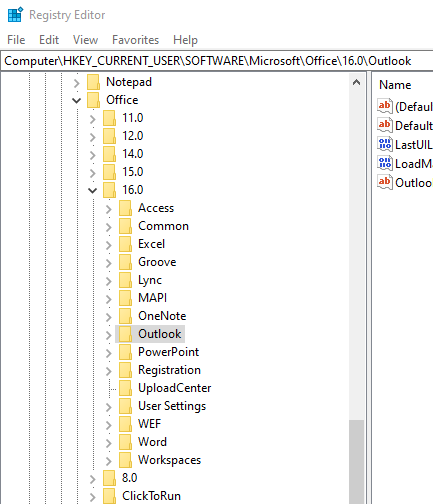
Task: Expand the 11.0 key
Action: (93, 118)
